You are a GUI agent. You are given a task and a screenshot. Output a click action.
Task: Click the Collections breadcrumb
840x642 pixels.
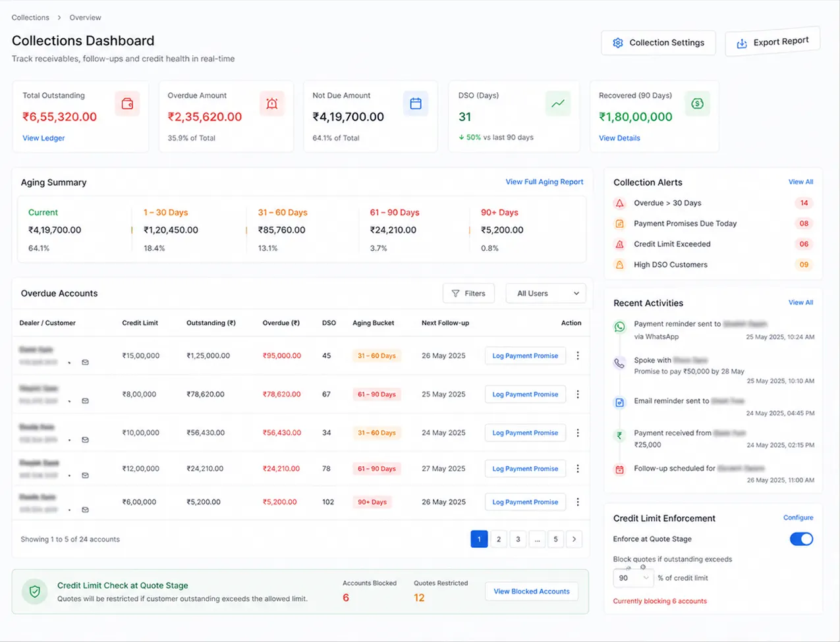tap(30, 18)
